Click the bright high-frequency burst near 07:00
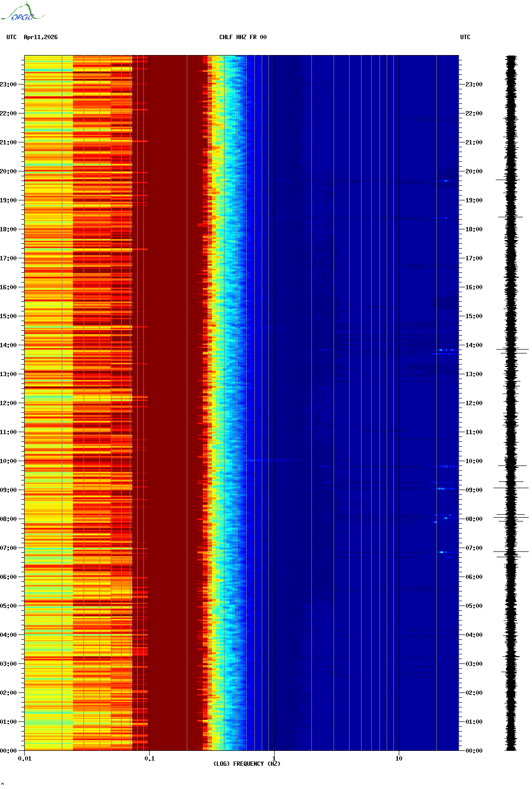Viewport: 532px width, 789px height. coord(443,552)
